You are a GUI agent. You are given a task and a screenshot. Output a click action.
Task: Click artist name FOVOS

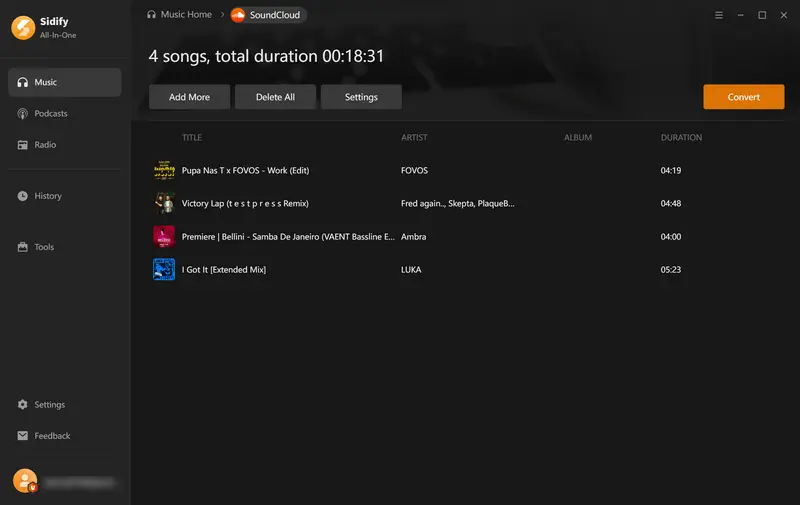coord(414,170)
